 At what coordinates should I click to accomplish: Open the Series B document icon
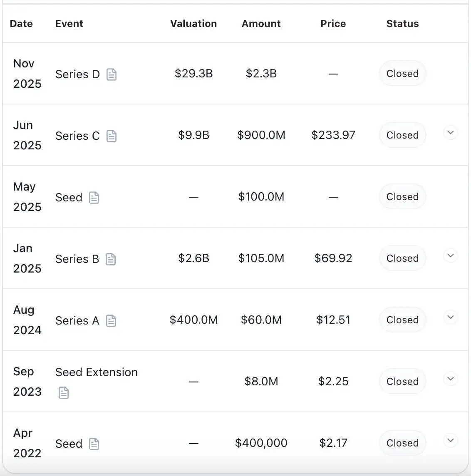click(111, 259)
